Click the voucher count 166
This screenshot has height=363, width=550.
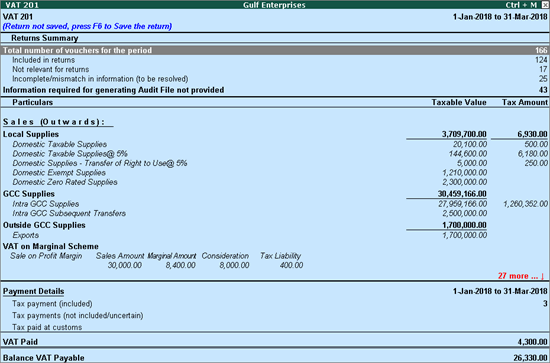click(541, 50)
